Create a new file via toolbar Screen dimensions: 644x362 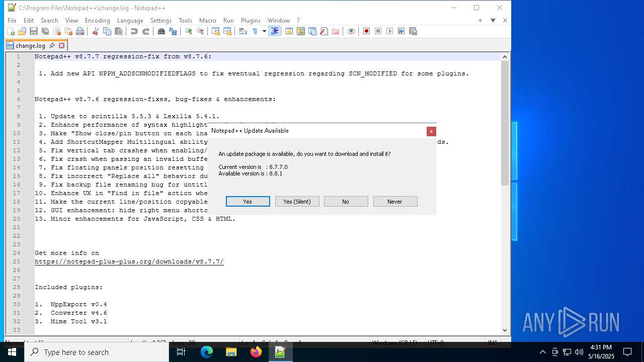(x=11, y=31)
